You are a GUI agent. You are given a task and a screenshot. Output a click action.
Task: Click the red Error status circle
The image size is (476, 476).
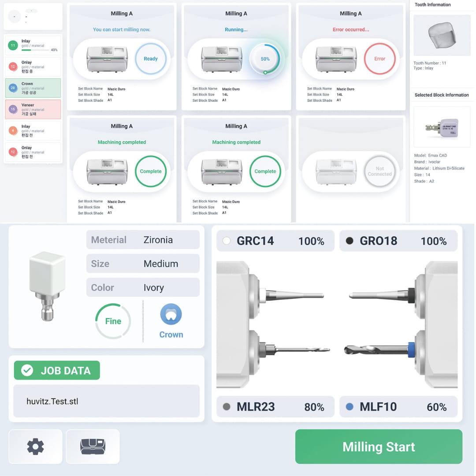click(379, 59)
